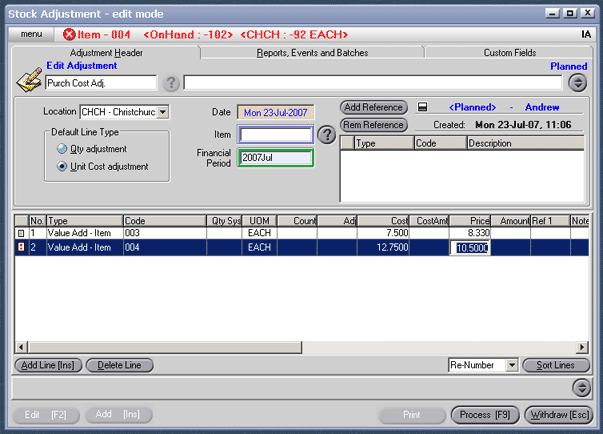Screen dimensions: 603x434
Task: Click the Price column header
Action: (x=470, y=221)
